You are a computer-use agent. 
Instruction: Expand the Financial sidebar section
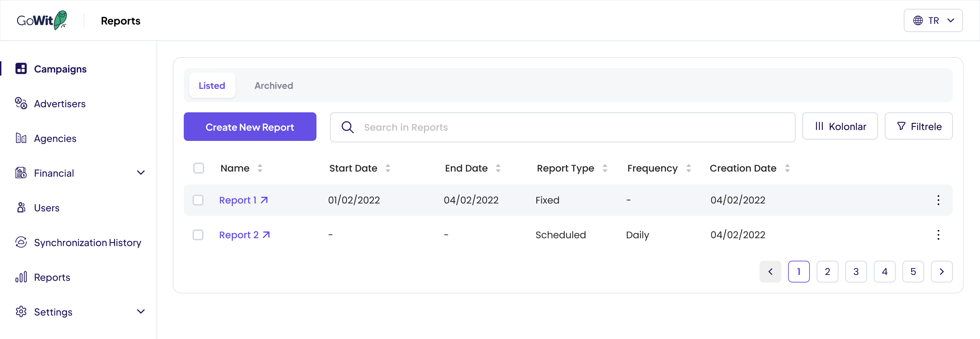coord(141,173)
